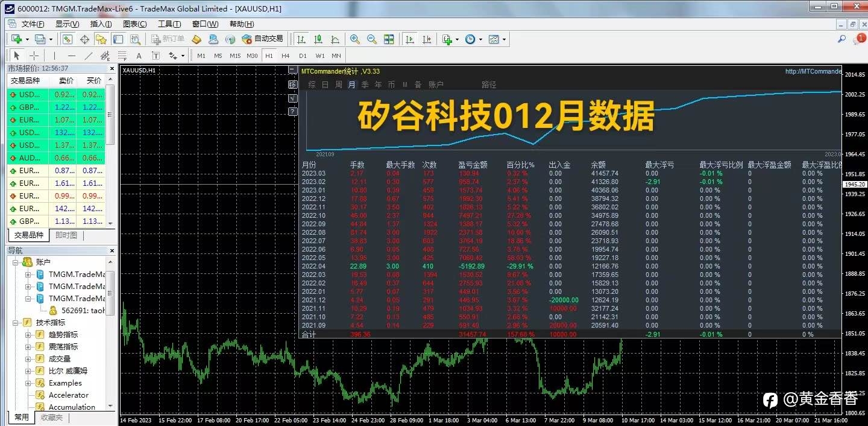The width and height of the screenshot is (868, 426).
Task: Open the http://MTCommander link
Action: (813, 71)
